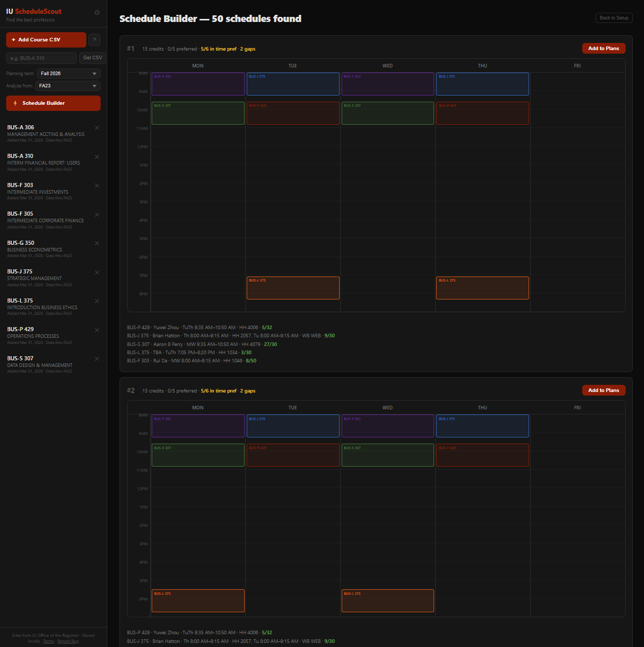
Task: Click the help question mark icon
Action: point(94,39)
